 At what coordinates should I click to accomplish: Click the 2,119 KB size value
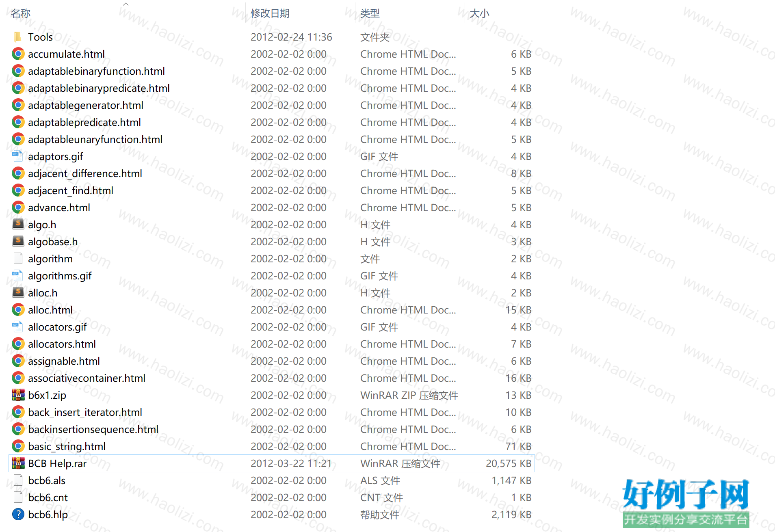[511, 515]
